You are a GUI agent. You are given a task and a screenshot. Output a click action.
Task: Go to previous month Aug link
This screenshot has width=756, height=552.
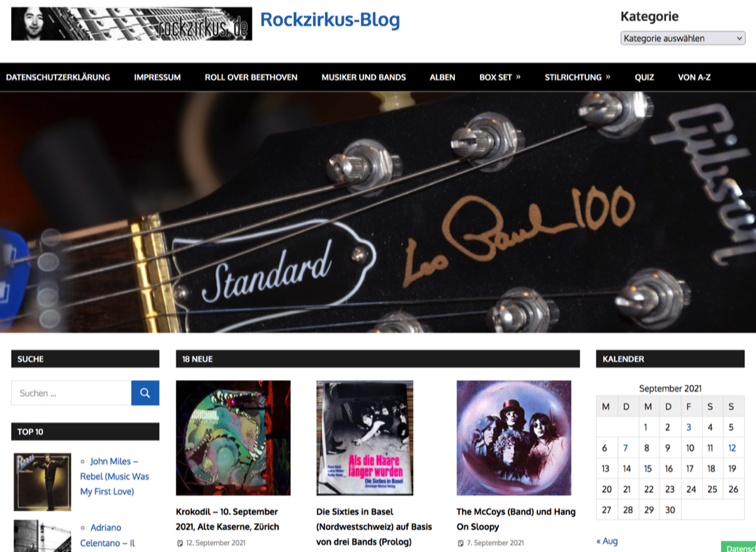607,541
